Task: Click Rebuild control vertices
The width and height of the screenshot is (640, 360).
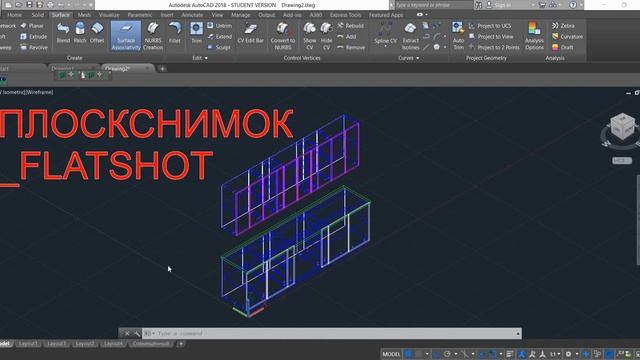Action: click(351, 26)
